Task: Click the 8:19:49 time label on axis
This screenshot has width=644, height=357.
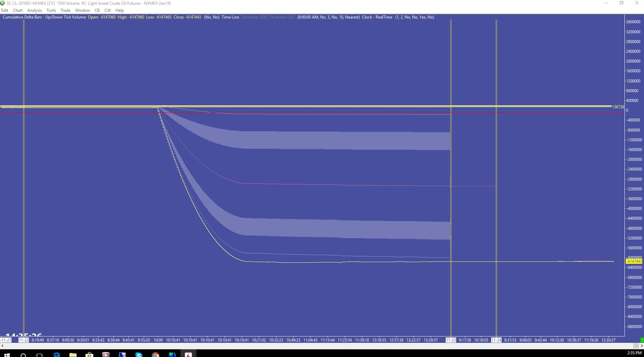Action: point(38,340)
